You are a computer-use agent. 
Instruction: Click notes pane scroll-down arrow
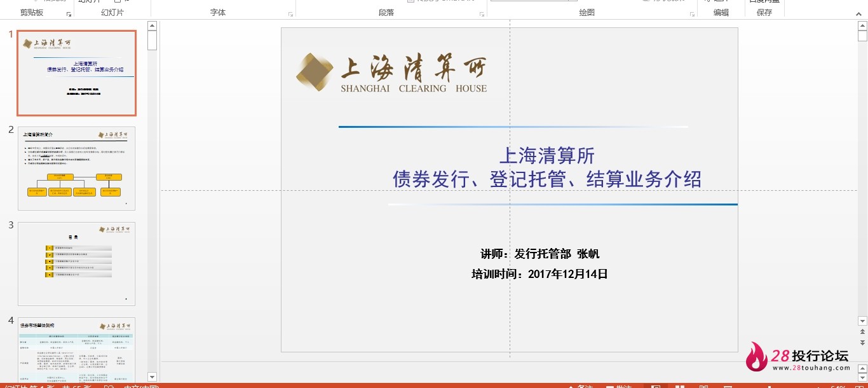tap(862, 377)
